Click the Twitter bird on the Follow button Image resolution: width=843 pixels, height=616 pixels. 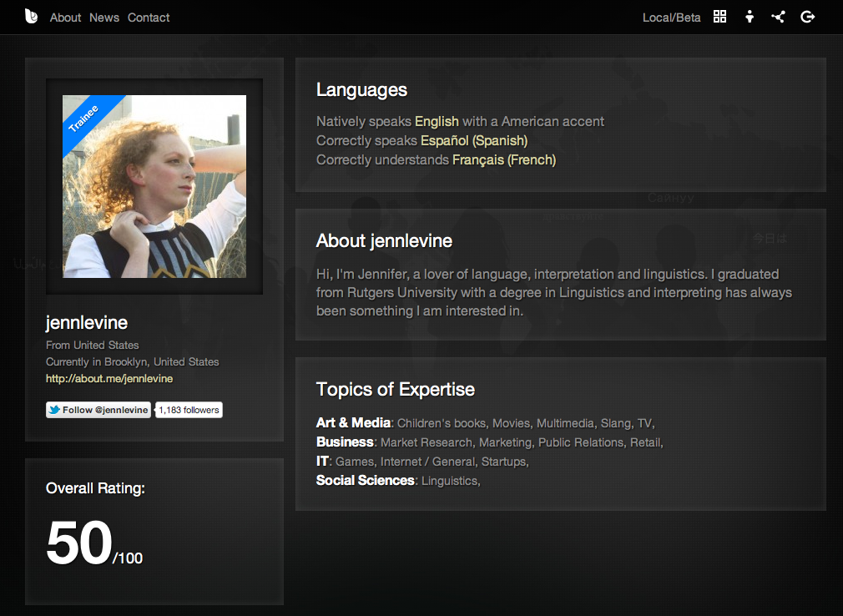point(53,409)
